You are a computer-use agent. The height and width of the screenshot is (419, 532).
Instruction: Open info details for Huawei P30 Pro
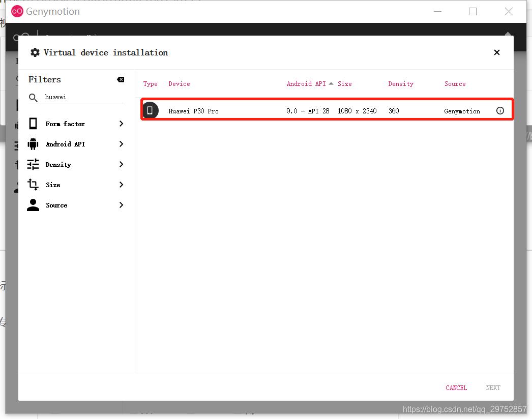coord(500,111)
